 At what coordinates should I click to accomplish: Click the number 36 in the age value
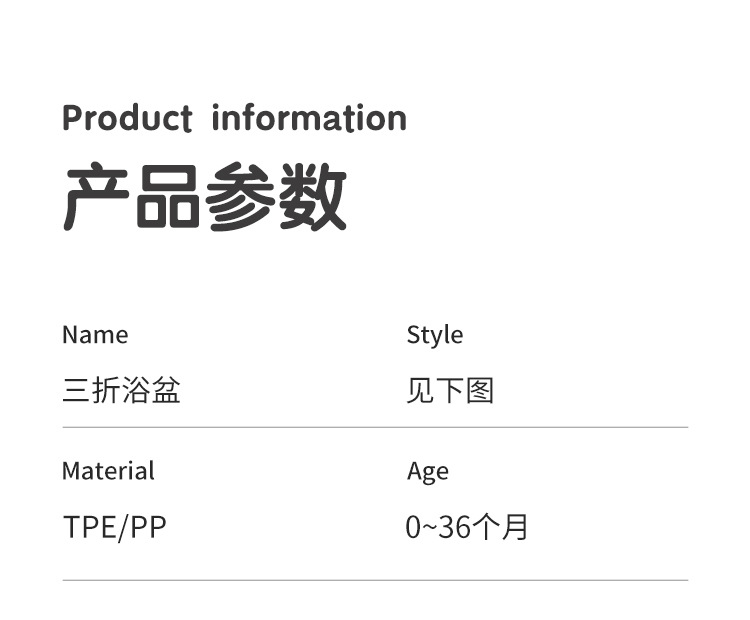[x=454, y=527]
